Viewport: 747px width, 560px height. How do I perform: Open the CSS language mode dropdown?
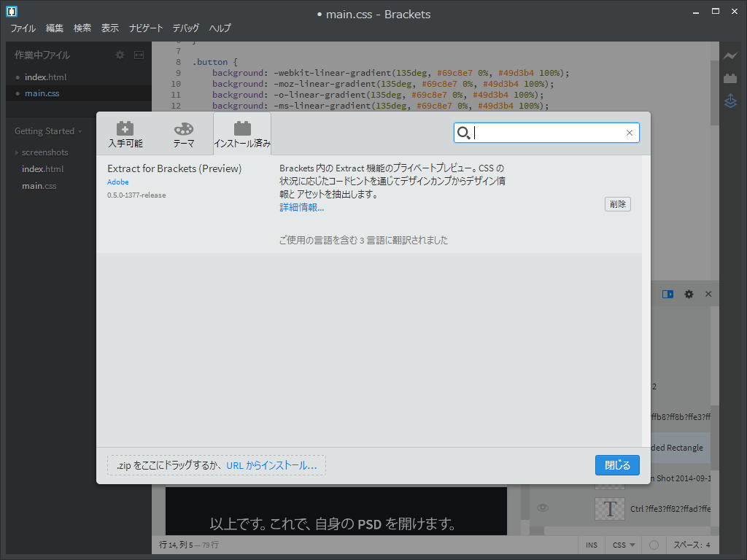coord(622,545)
